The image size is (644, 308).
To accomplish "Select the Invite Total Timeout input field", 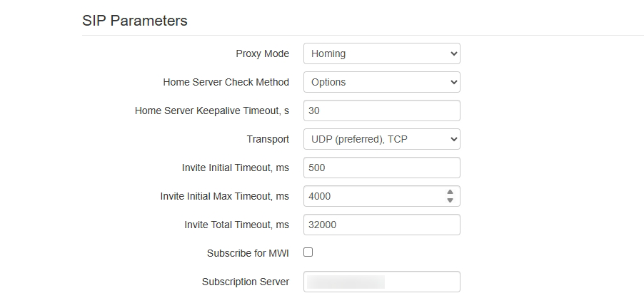I will point(381,225).
